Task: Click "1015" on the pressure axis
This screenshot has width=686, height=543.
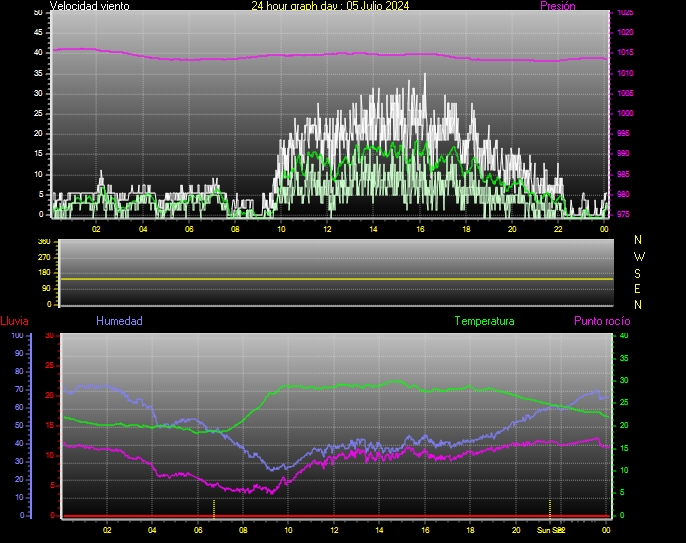Action: (x=625, y=53)
